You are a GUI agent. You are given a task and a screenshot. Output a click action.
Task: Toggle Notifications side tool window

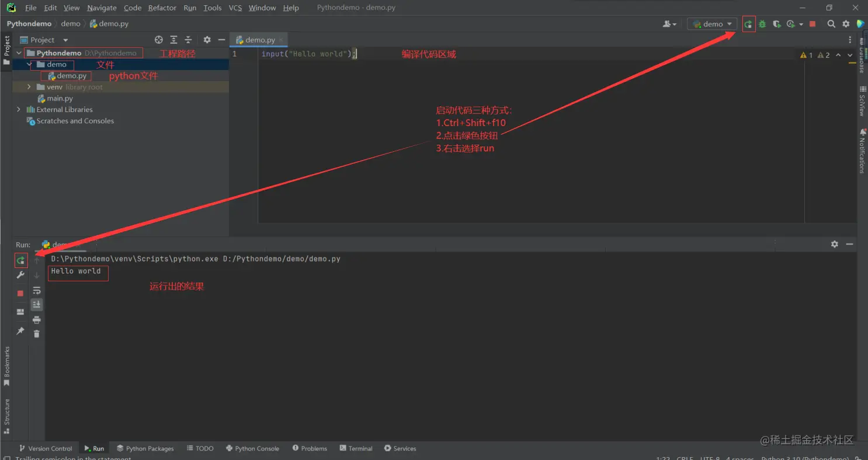(x=862, y=151)
